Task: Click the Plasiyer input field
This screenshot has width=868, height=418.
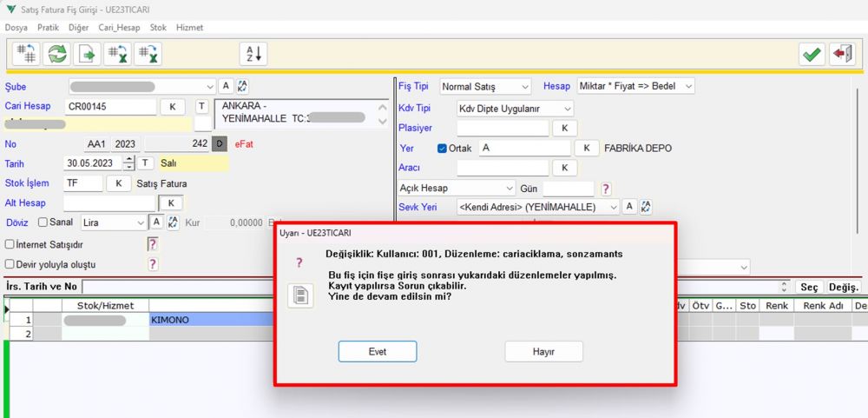Action: (503, 128)
